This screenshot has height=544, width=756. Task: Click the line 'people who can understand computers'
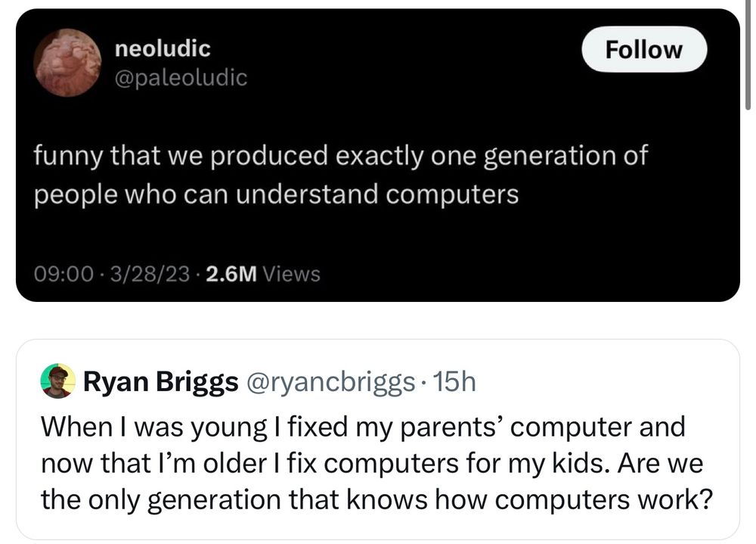(x=275, y=194)
